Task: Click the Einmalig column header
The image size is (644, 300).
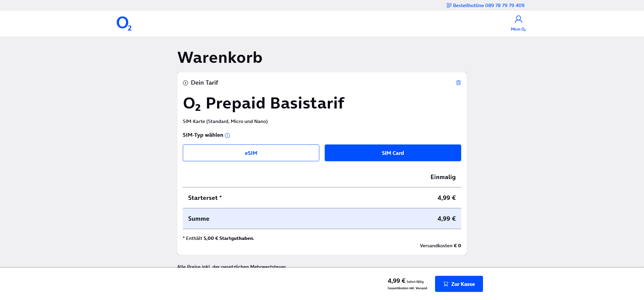Action: pyautogui.click(x=443, y=177)
